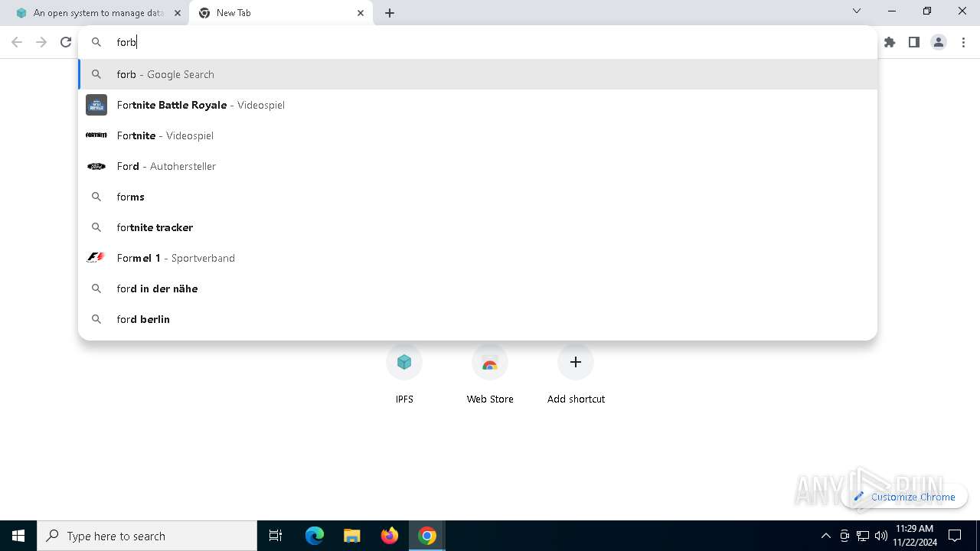
Task: Pick the 'forms' suggestion
Action: point(478,197)
